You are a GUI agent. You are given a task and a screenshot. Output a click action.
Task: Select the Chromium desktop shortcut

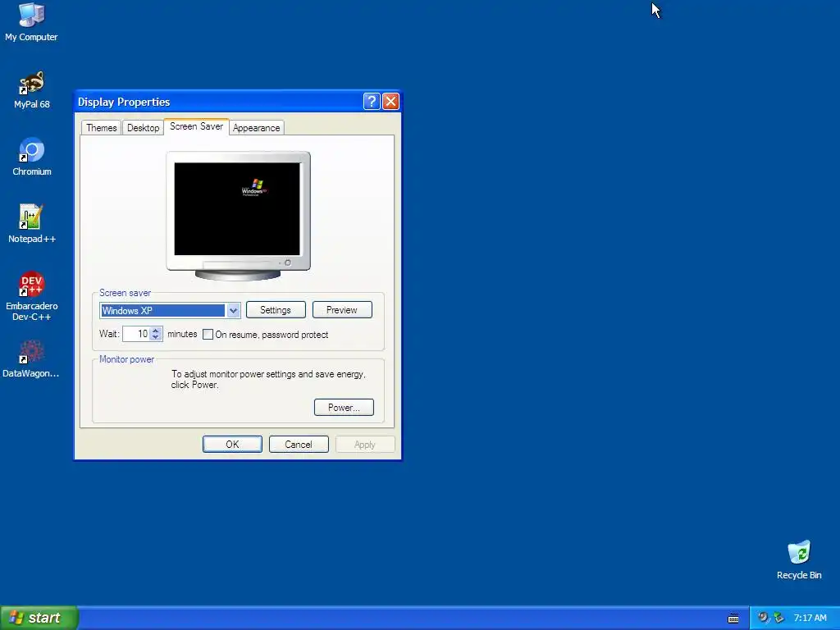[x=32, y=157]
